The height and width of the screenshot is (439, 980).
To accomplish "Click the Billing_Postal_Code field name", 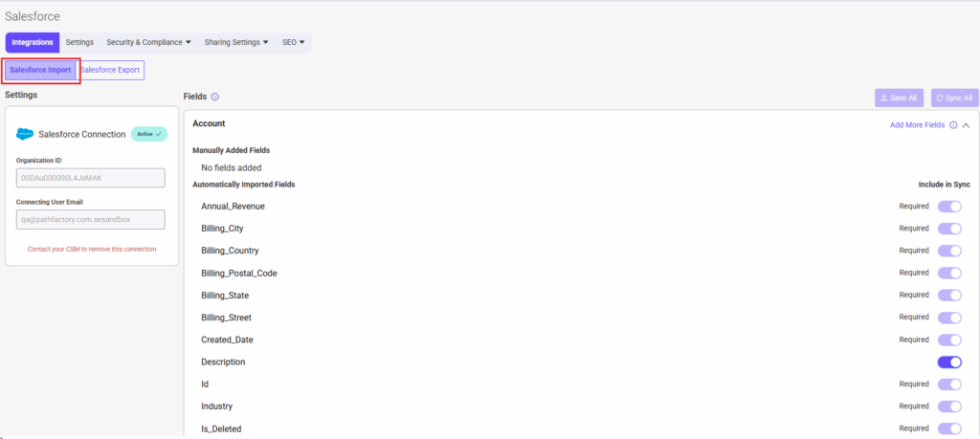I will click(239, 273).
